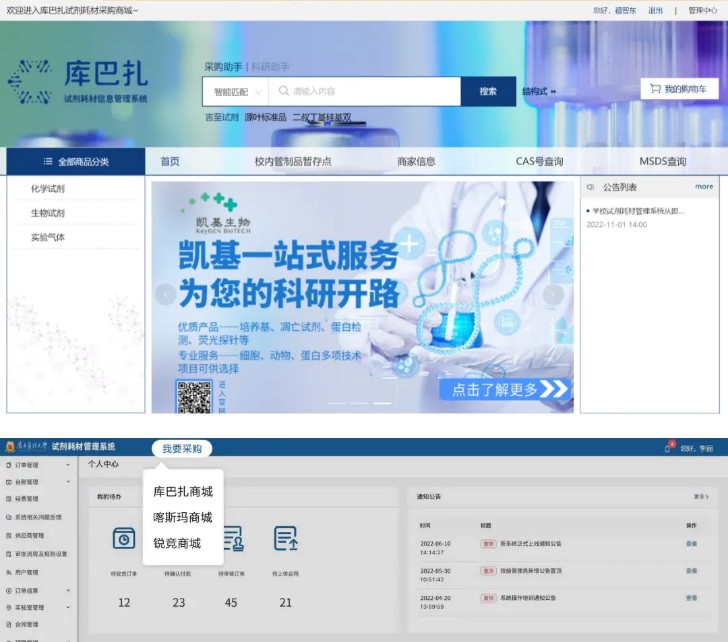Open 实验气体 category
Screen dimensions: 728x642
point(48,237)
